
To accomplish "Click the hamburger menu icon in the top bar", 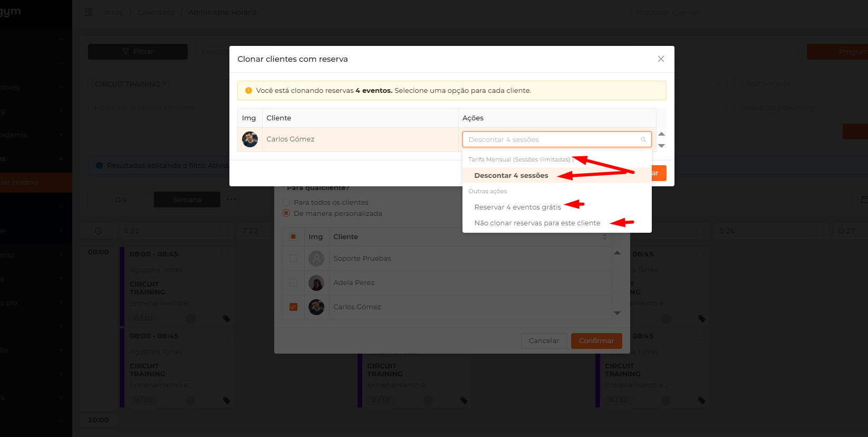I will click(89, 12).
